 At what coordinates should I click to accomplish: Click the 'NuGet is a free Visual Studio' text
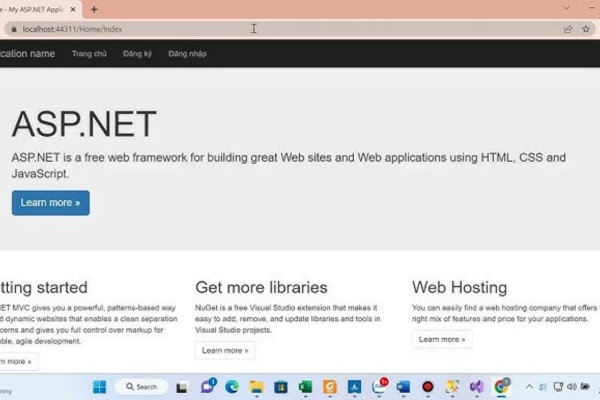[x=288, y=319]
